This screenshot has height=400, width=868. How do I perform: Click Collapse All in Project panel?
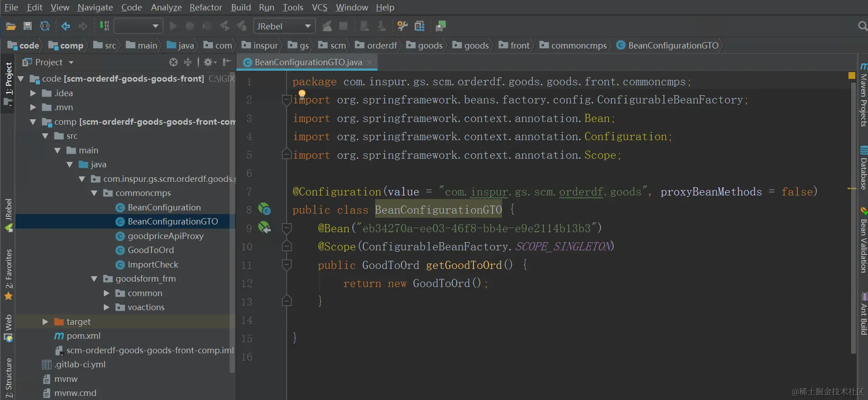pos(187,62)
